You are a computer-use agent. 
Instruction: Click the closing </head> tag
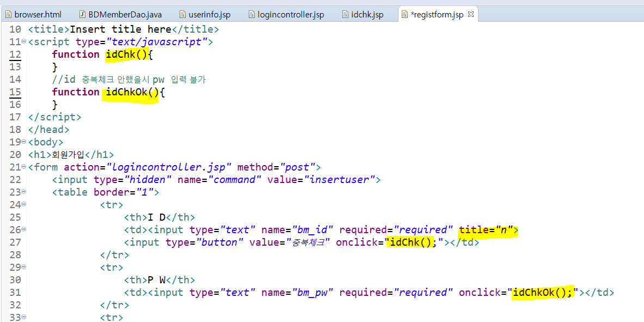point(49,130)
